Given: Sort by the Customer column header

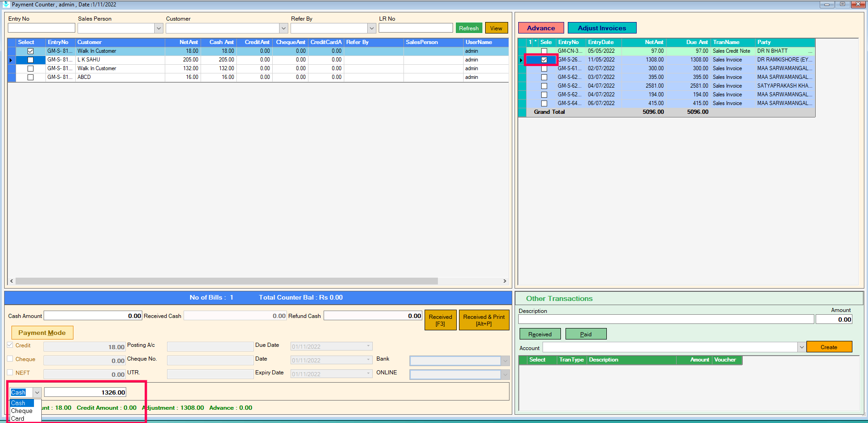Looking at the screenshot, I should pos(120,42).
